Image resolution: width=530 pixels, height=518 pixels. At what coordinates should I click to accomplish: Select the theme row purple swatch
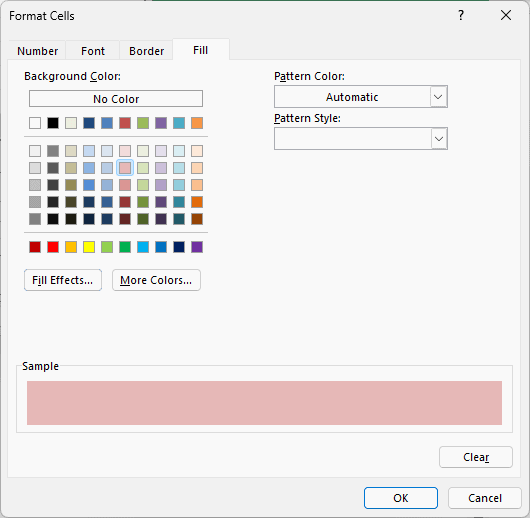coord(161,123)
